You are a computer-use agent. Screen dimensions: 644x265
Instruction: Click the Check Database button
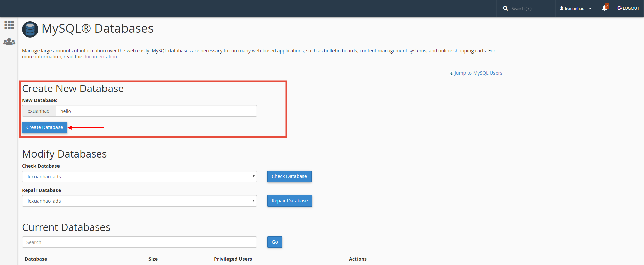289,176
